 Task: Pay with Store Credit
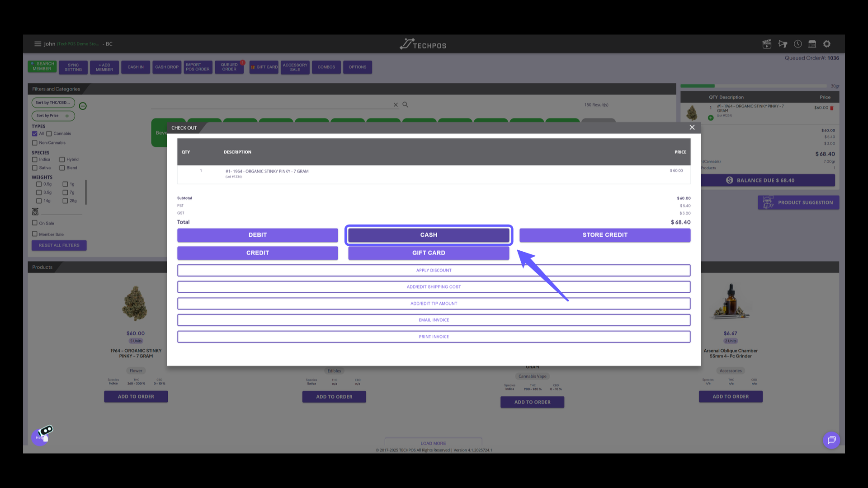605,235
